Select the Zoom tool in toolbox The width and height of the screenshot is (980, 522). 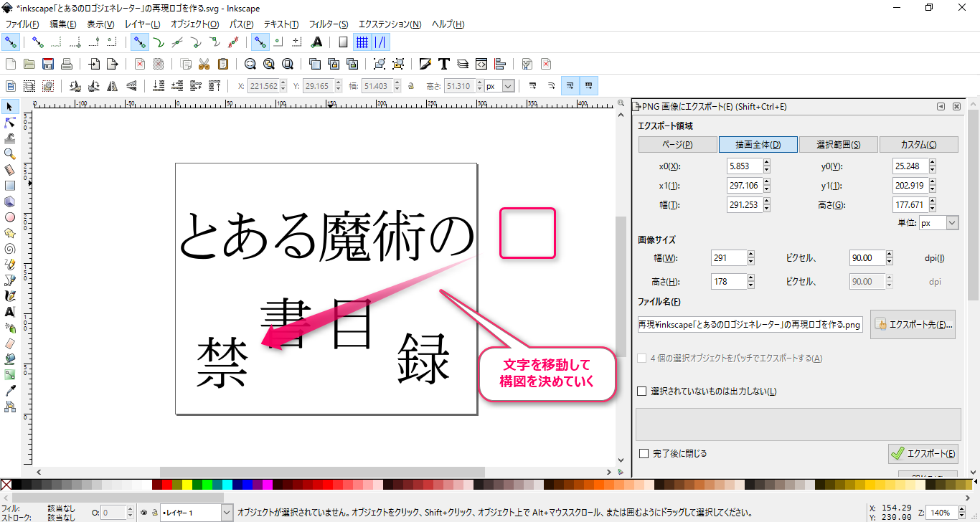[10, 154]
